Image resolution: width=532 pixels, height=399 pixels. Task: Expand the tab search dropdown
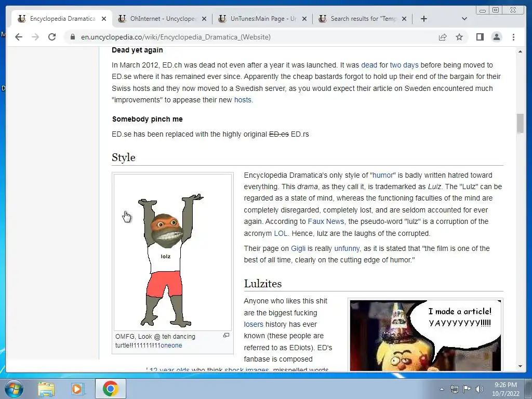click(x=464, y=19)
